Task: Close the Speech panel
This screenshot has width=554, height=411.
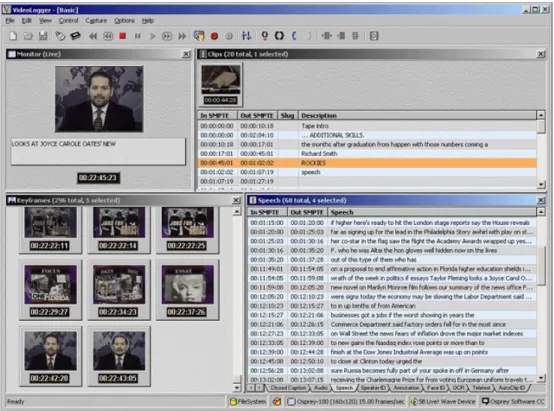Action: pyautogui.click(x=541, y=200)
